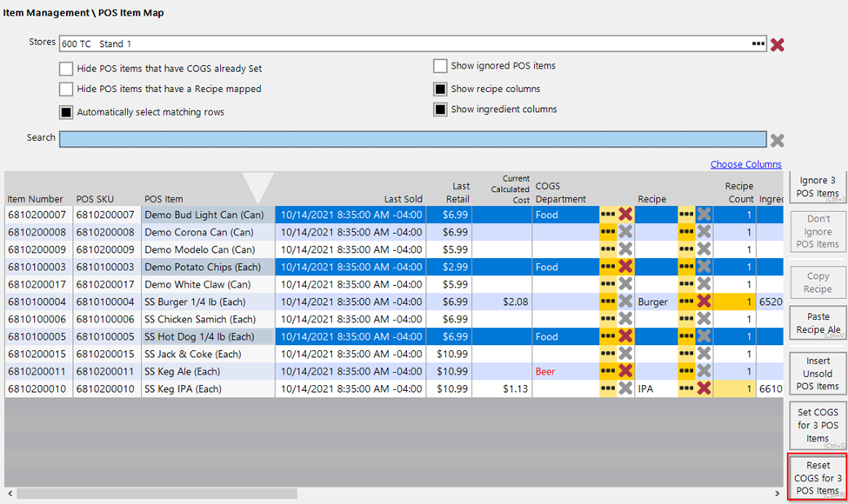Open the Choose Columns link
The width and height of the screenshot is (848, 504).
[x=745, y=164]
